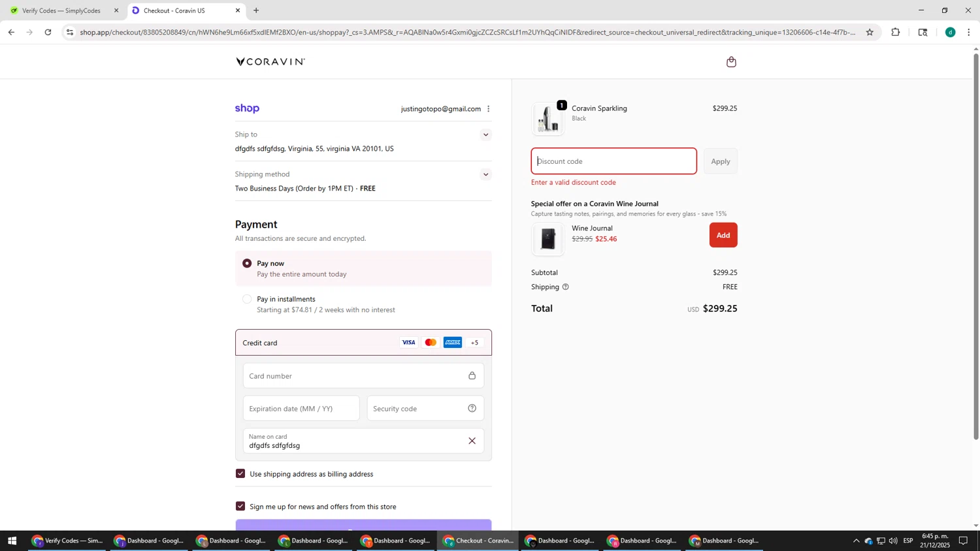Expand the Shipping method section
Image resolution: width=980 pixels, height=551 pixels.
pyautogui.click(x=485, y=174)
